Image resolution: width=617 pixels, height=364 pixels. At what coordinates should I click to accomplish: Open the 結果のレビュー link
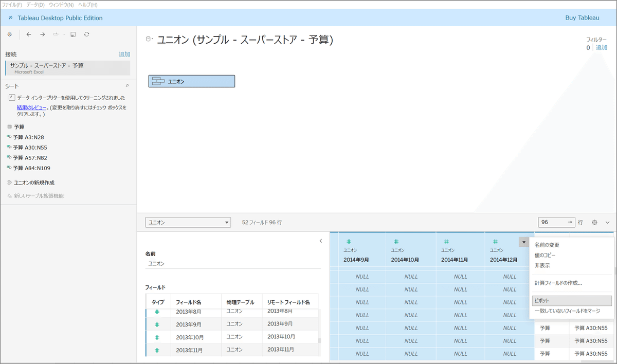(x=32, y=107)
